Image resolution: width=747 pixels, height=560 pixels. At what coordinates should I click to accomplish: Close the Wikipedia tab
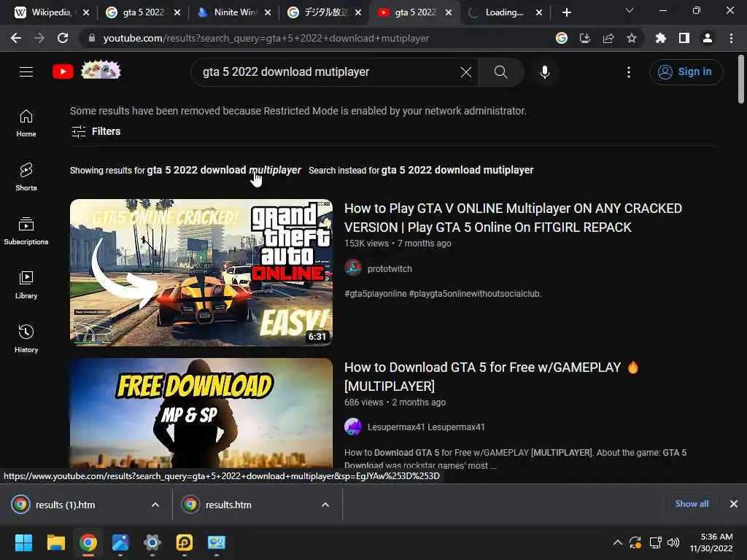coord(86,12)
